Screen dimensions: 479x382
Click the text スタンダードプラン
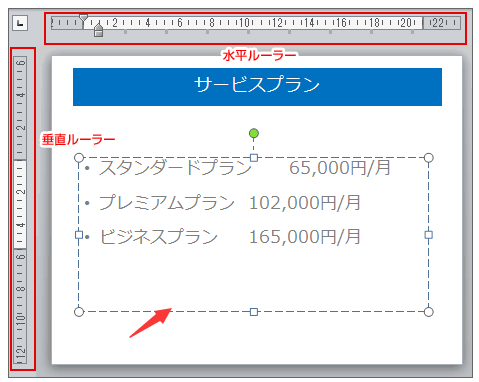point(175,167)
